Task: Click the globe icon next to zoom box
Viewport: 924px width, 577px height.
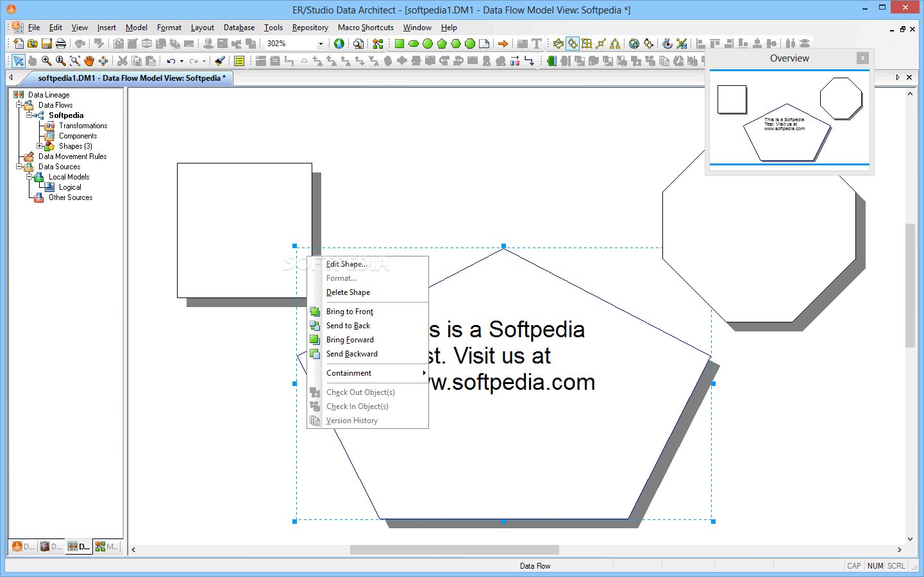Action: click(339, 44)
